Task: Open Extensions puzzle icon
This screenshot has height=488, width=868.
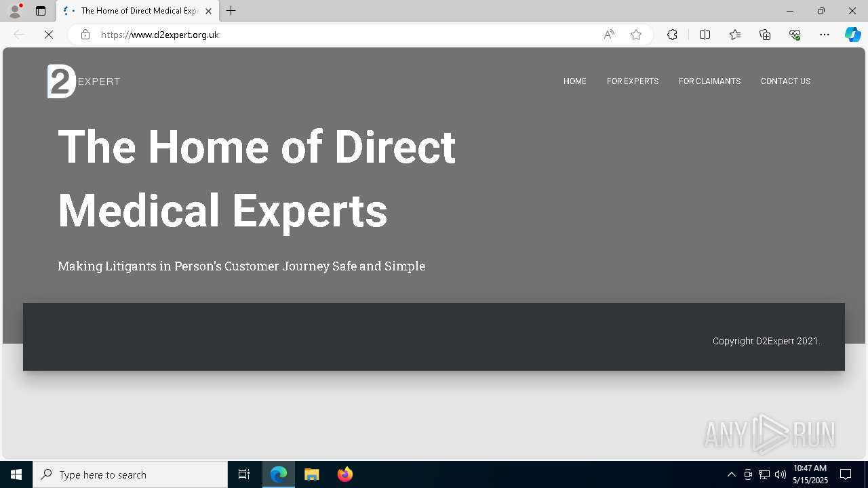Action: [672, 35]
